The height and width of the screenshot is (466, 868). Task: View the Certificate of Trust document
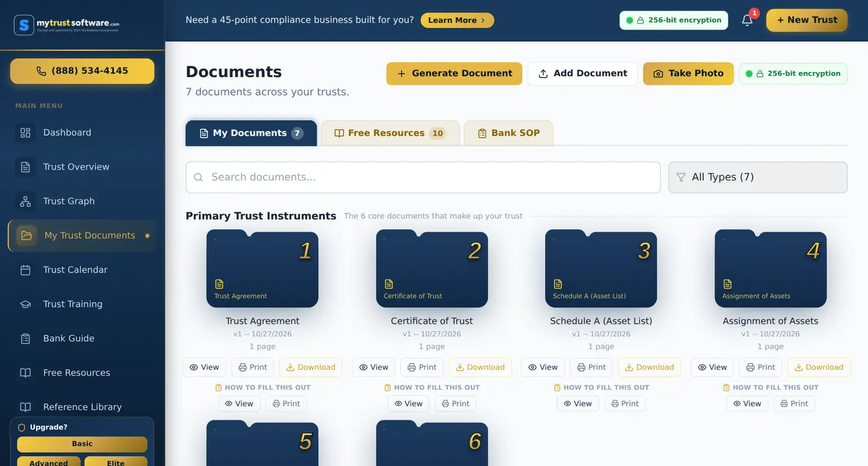click(x=374, y=367)
